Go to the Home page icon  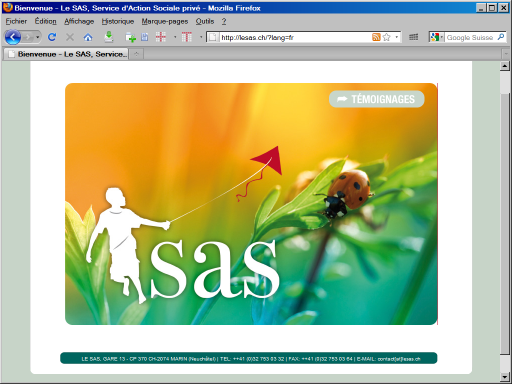88,37
